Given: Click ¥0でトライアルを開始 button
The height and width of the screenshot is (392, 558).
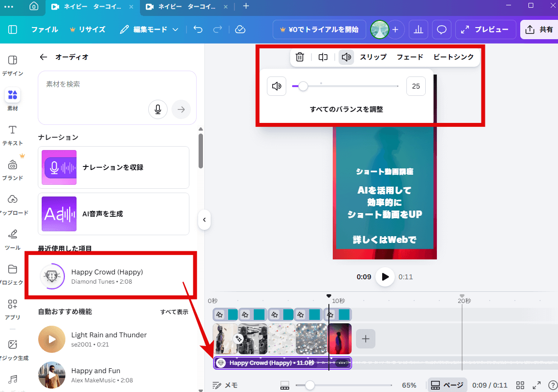Looking at the screenshot, I should (x=318, y=30).
